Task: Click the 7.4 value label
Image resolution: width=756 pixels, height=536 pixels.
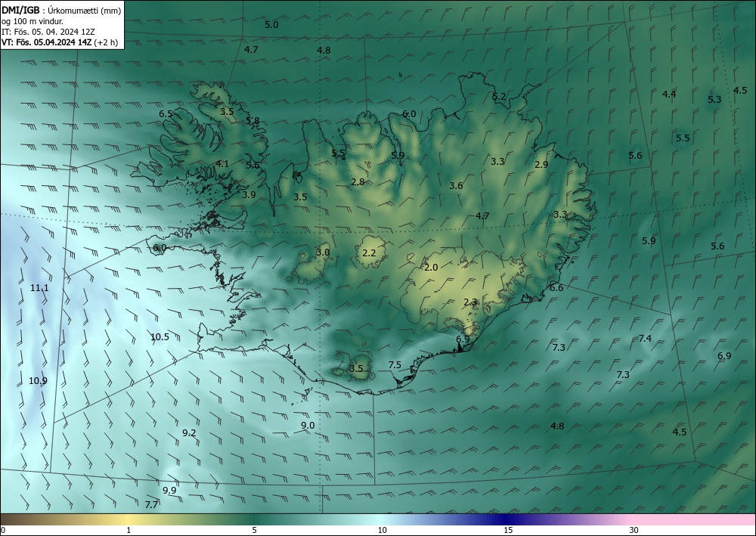Action: point(645,339)
